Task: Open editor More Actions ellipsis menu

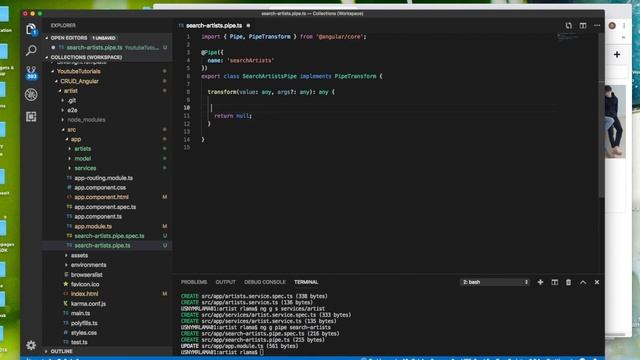Action: tap(597, 25)
